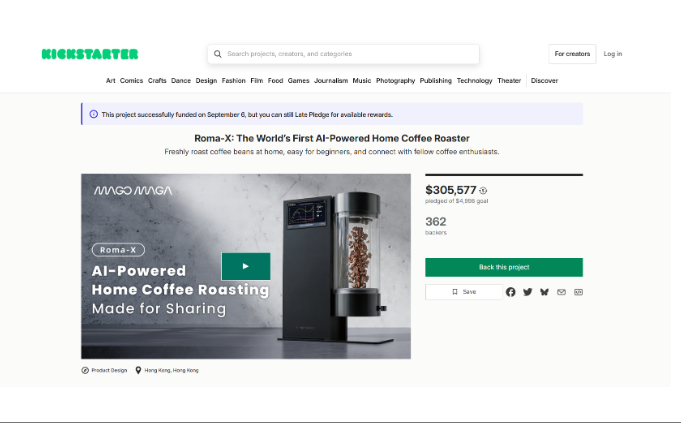Open the Design category

tap(206, 80)
